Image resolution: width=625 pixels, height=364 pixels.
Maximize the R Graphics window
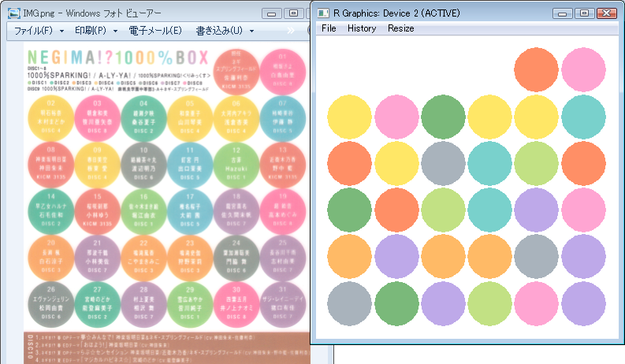coord(584,13)
